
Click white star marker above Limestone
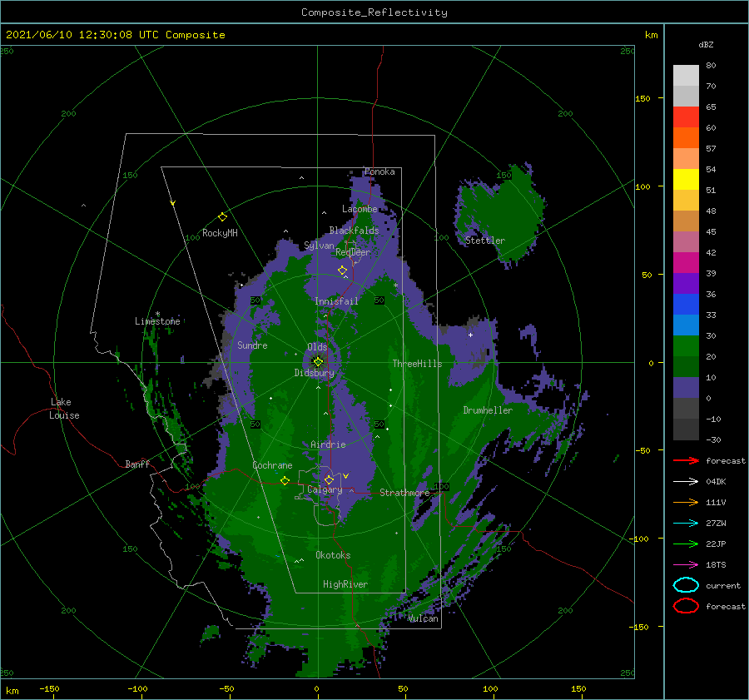pos(157,314)
